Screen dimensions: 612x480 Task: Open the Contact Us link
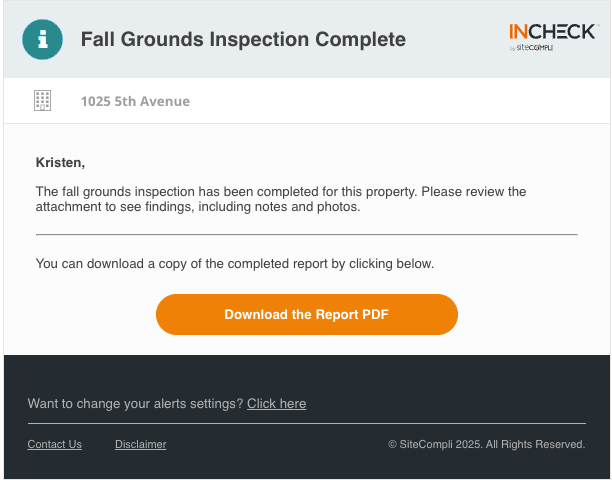pyautogui.click(x=55, y=444)
